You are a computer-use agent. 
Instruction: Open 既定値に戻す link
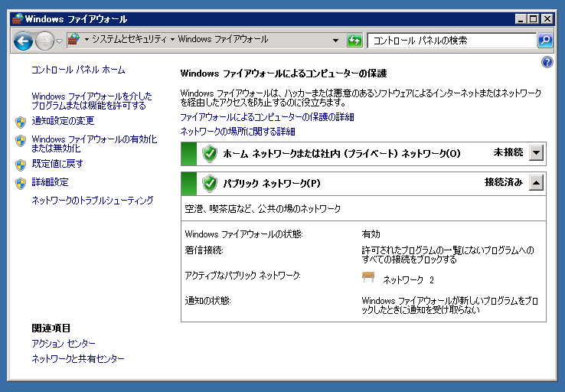(57, 164)
